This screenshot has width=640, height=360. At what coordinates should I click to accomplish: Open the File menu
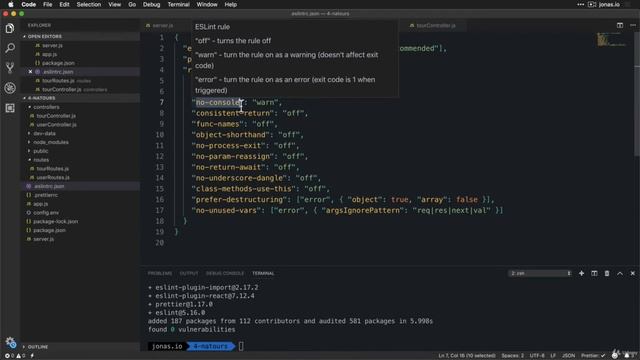[x=48, y=4]
